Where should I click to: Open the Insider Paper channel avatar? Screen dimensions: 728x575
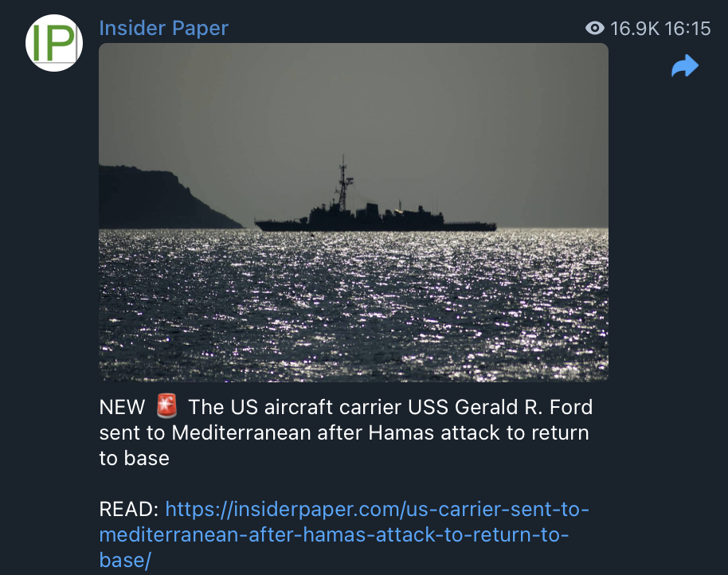(x=54, y=43)
